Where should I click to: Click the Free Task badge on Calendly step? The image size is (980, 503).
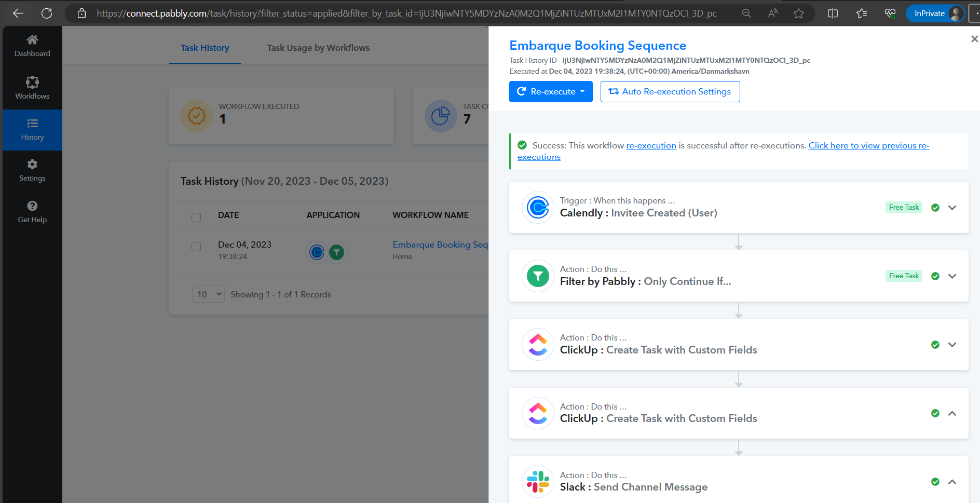click(904, 207)
